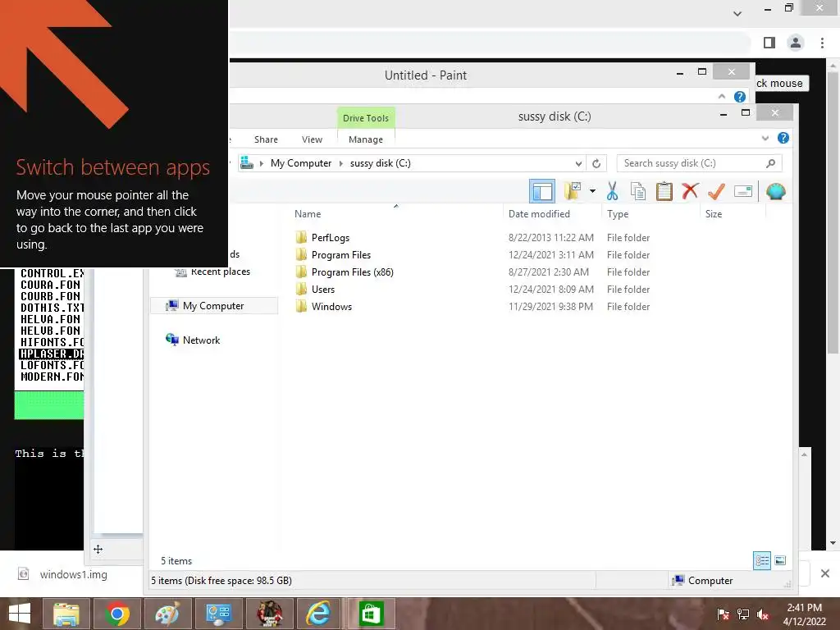840x630 pixels.
Task: Open Chrome three-dot menu
Action: point(822,43)
